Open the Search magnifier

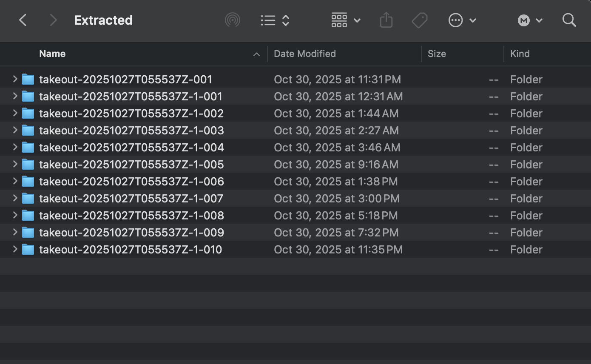[x=569, y=20]
